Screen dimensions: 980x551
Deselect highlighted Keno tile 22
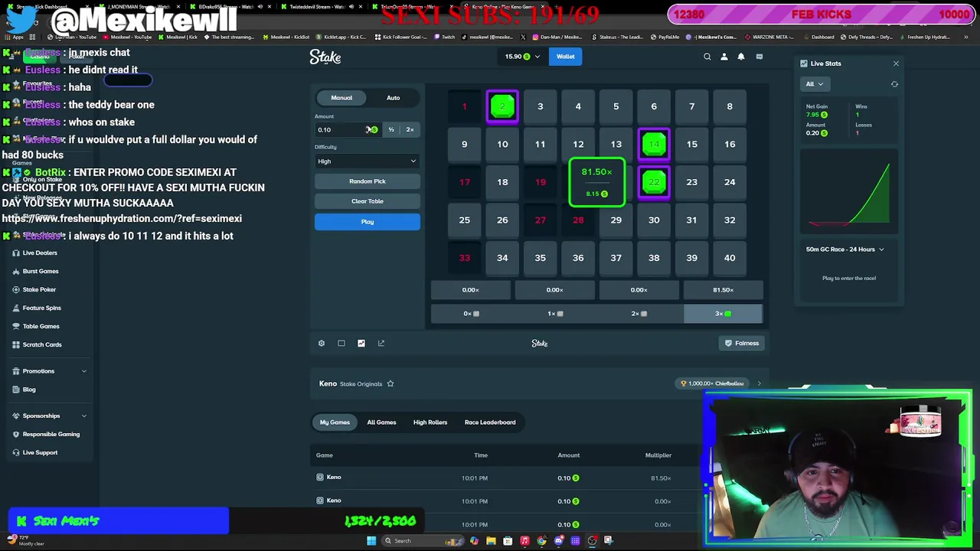[x=654, y=182]
